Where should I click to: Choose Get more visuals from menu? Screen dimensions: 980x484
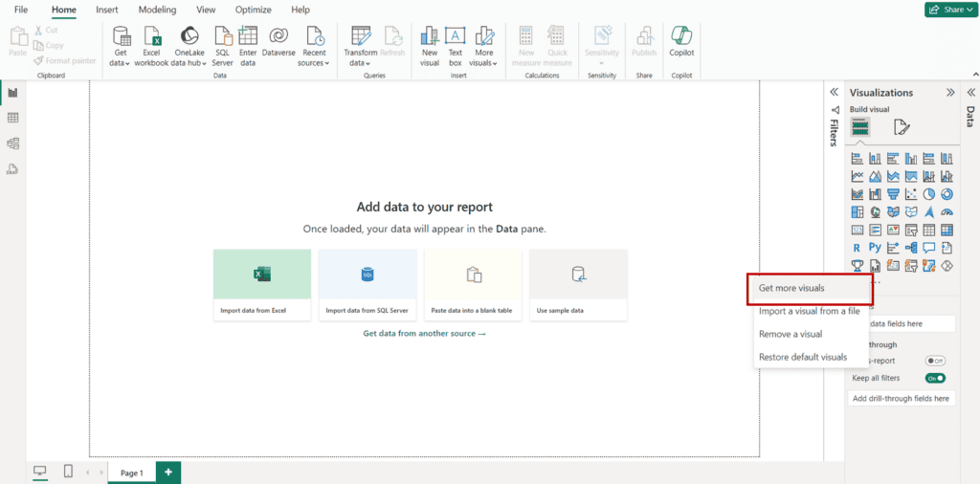791,288
